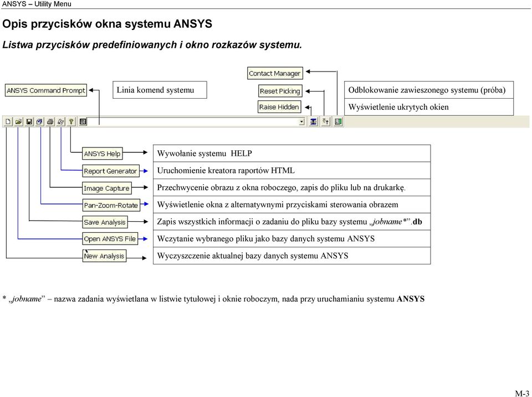Click the Contact Manager tooltip label

tap(275, 73)
